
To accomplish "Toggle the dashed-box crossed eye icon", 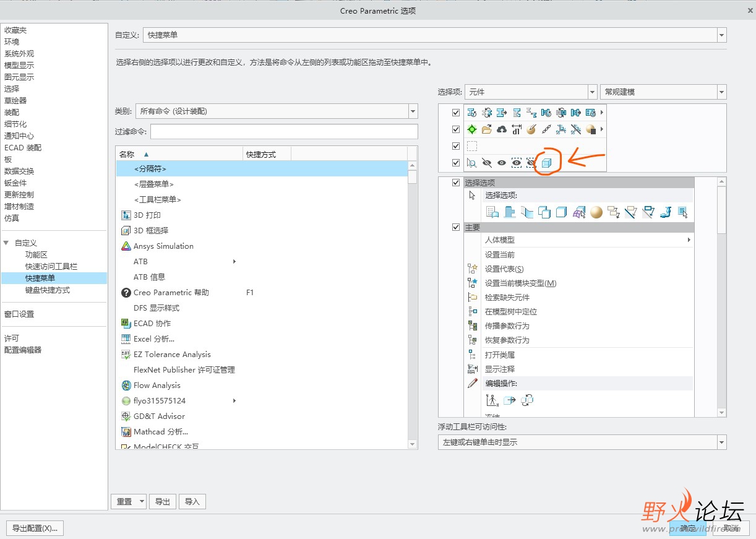I will click(x=531, y=163).
